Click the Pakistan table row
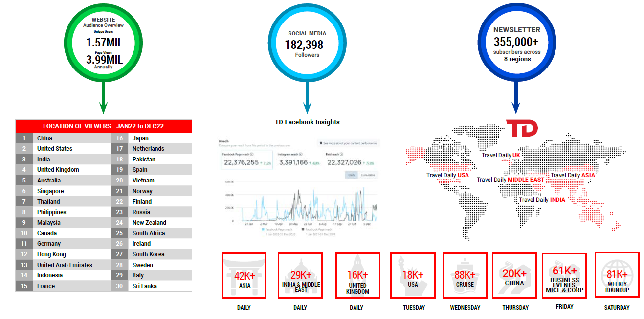 click(x=152, y=159)
